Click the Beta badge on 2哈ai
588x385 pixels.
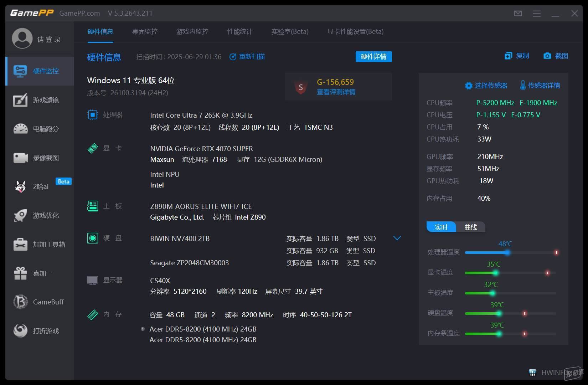pyautogui.click(x=63, y=181)
